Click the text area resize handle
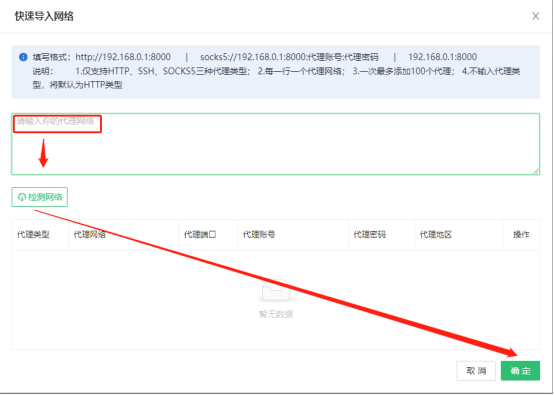 click(536, 171)
